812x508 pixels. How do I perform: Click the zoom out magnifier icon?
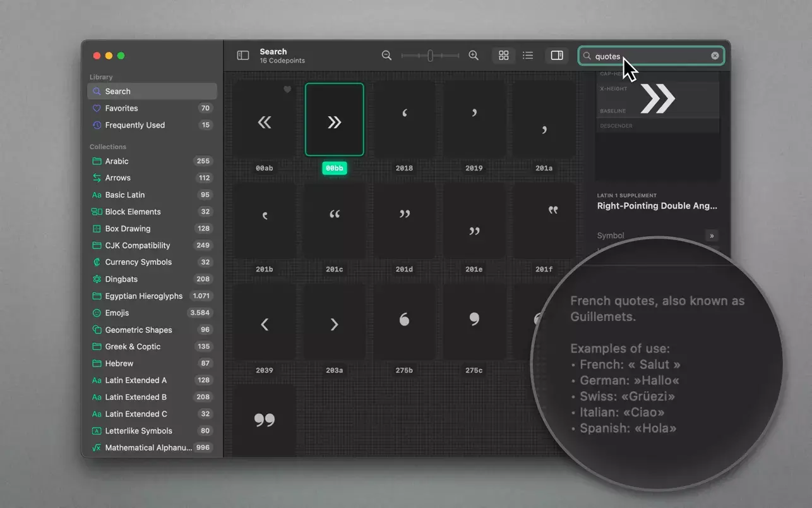pos(386,55)
